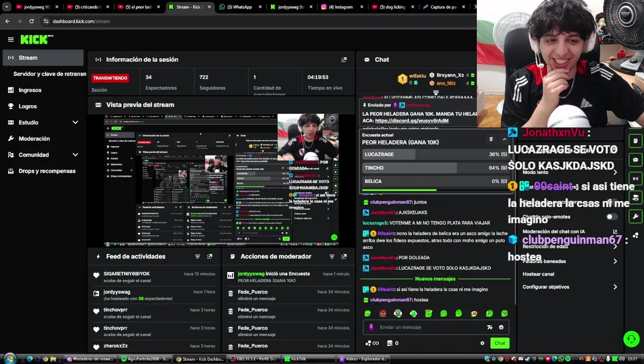Vote BELICA in the poll
Viewport: 644px width, 364px height.
coord(435,181)
